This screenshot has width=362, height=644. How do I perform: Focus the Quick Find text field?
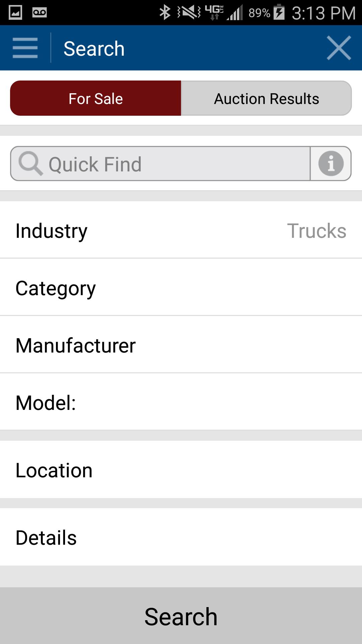pos(174,164)
